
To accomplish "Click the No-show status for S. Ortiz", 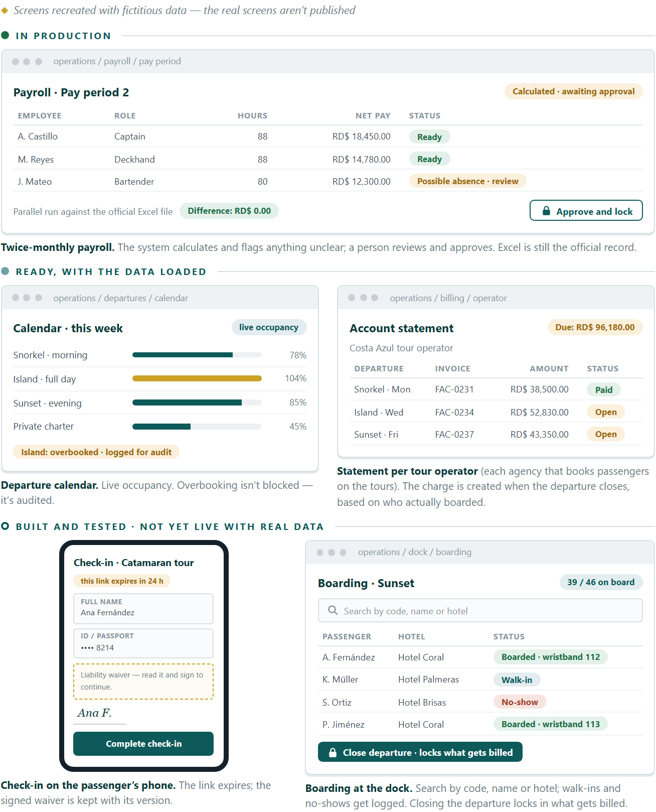I will (520, 702).
